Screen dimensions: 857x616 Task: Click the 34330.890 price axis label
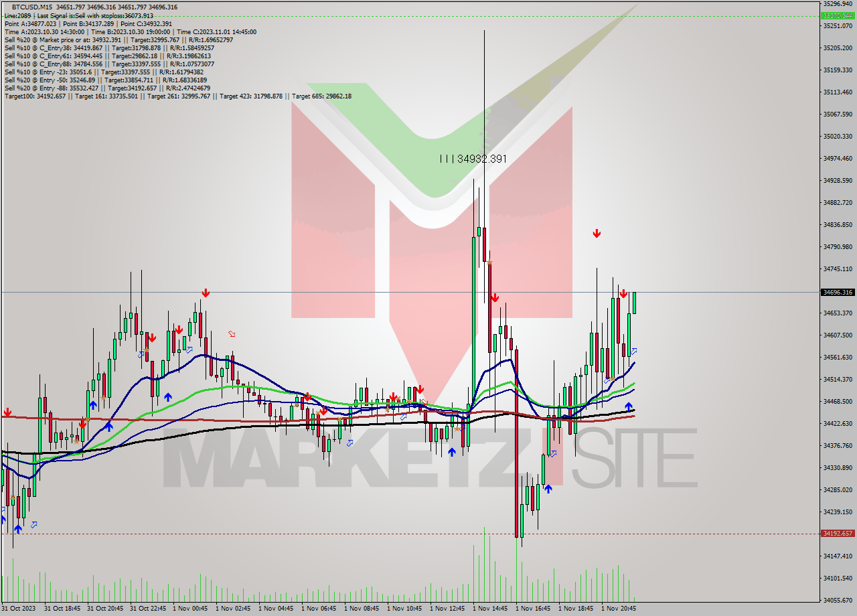[x=838, y=467]
